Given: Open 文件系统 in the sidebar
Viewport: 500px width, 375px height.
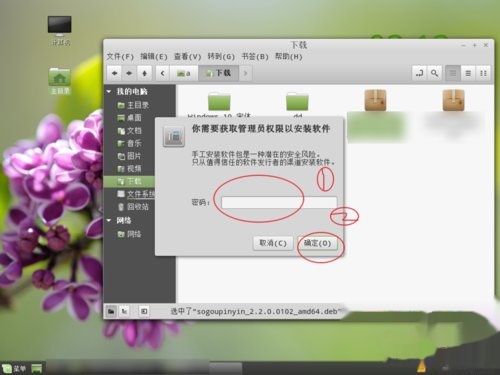Looking at the screenshot, I should [x=136, y=194].
